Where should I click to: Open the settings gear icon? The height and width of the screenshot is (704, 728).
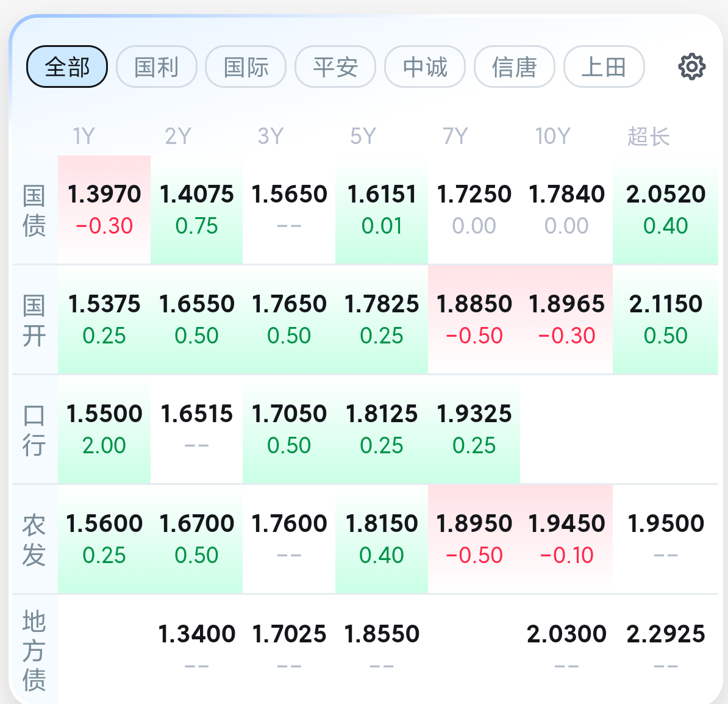[691, 66]
